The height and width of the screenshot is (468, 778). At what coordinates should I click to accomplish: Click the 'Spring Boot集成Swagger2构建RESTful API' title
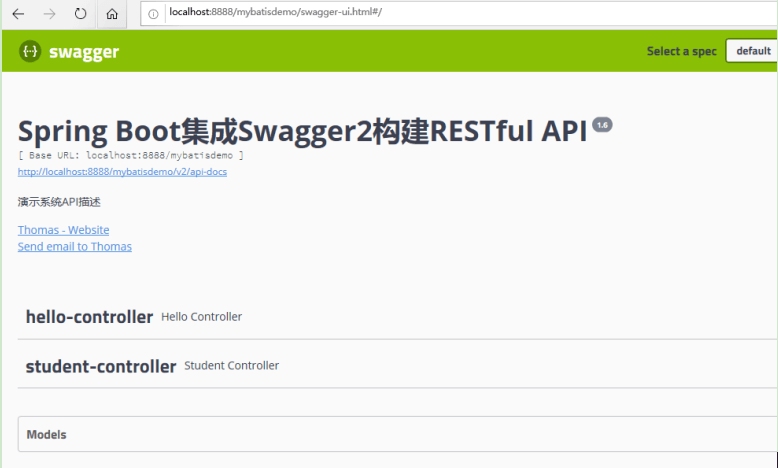click(303, 131)
